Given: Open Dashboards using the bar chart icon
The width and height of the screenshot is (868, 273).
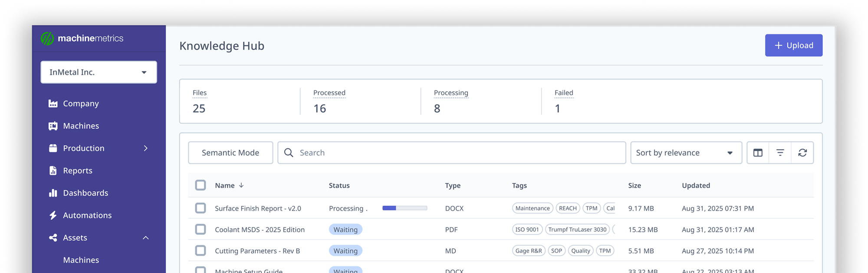Looking at the screenshot, I should pyautogui.click(x=53, y=193).
